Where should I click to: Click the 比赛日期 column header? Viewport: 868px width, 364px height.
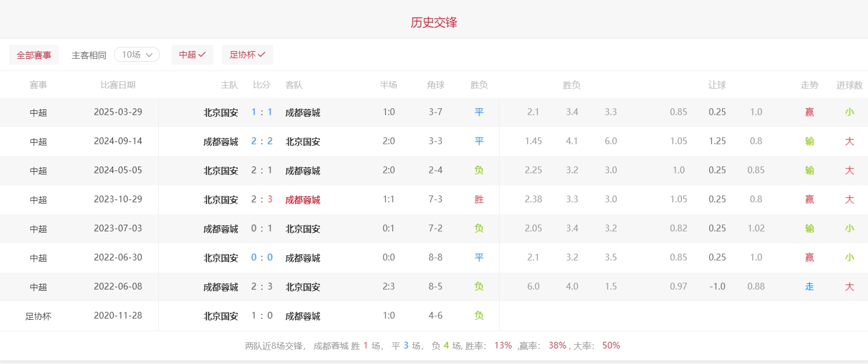pos(118,85)
